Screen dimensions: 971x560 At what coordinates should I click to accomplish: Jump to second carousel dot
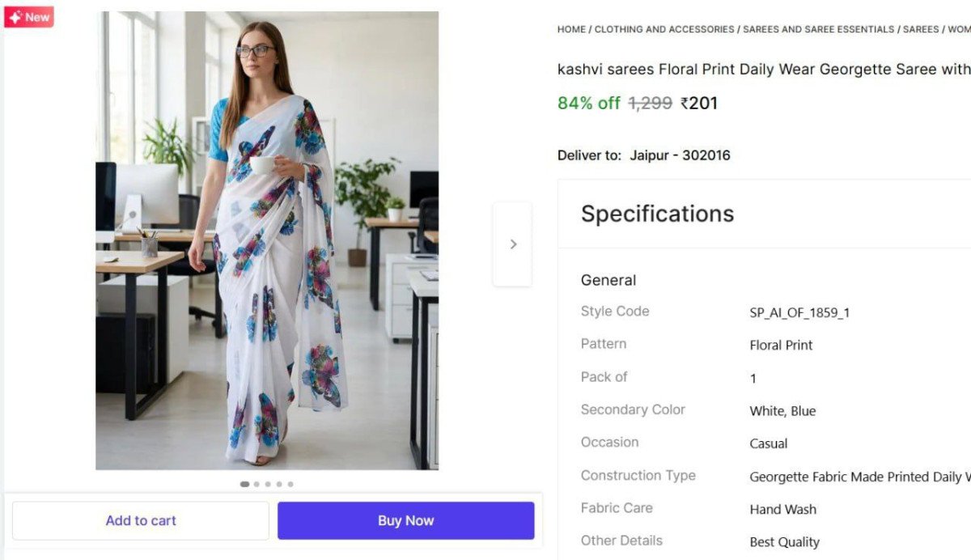click(x=257, y=484)
